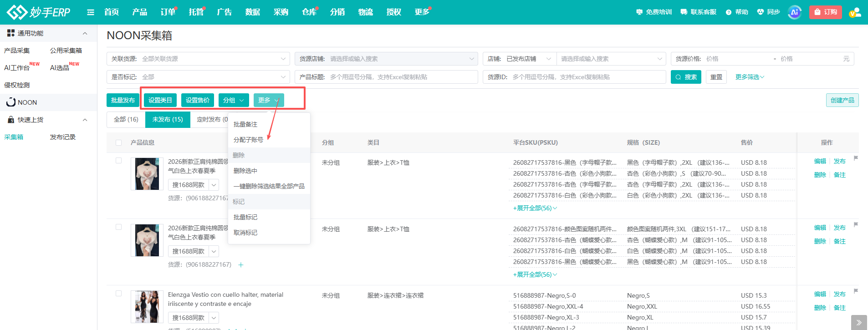Choose 分配子账号 from the dropdown menu

(269, 140)
